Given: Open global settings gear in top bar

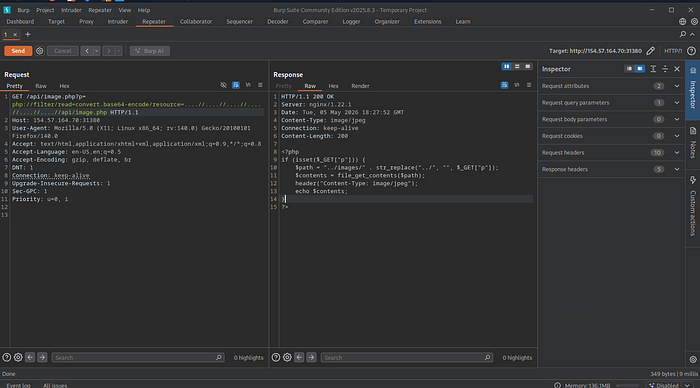Looking at the screenshot, I should [694, 21].
